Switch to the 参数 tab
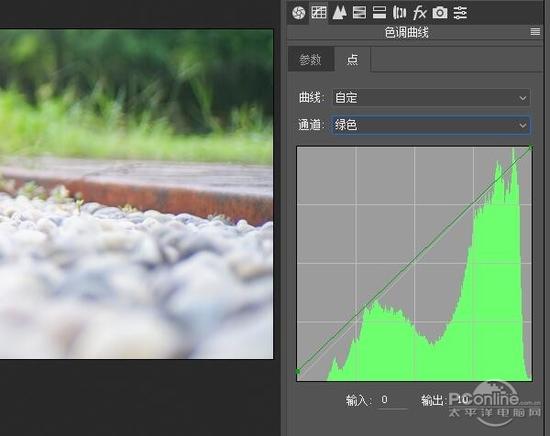Viewport: 550px width, 436px height. click(310, 59)
